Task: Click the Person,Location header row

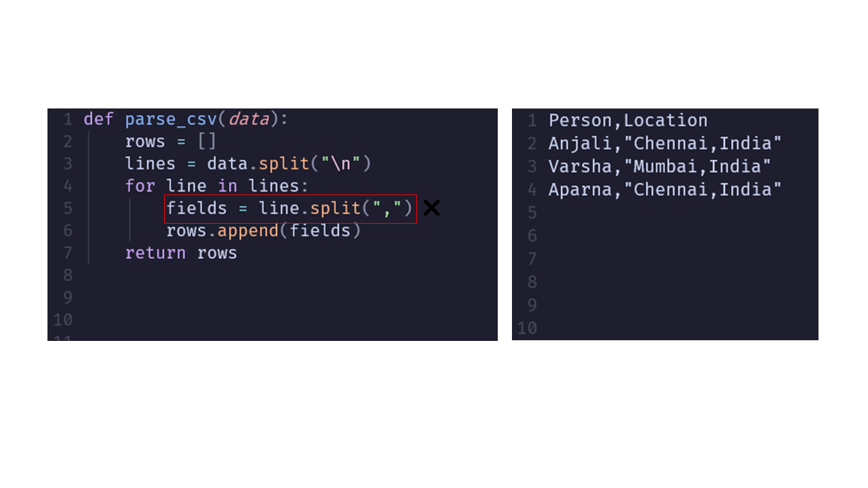Action: click(x=628, y=121)
